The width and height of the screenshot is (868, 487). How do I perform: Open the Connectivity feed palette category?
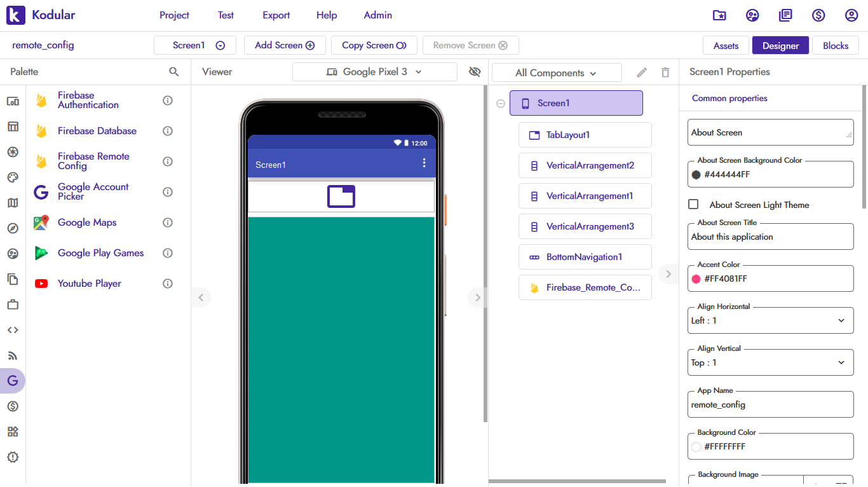tap(13, 355)
